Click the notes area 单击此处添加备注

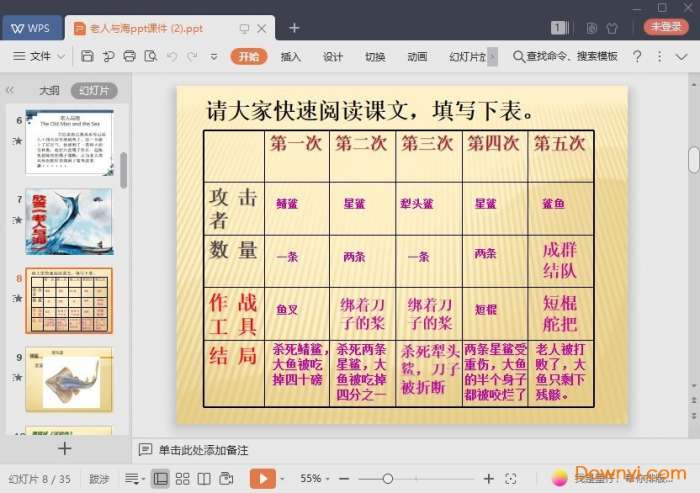click(x=203, y=450)
